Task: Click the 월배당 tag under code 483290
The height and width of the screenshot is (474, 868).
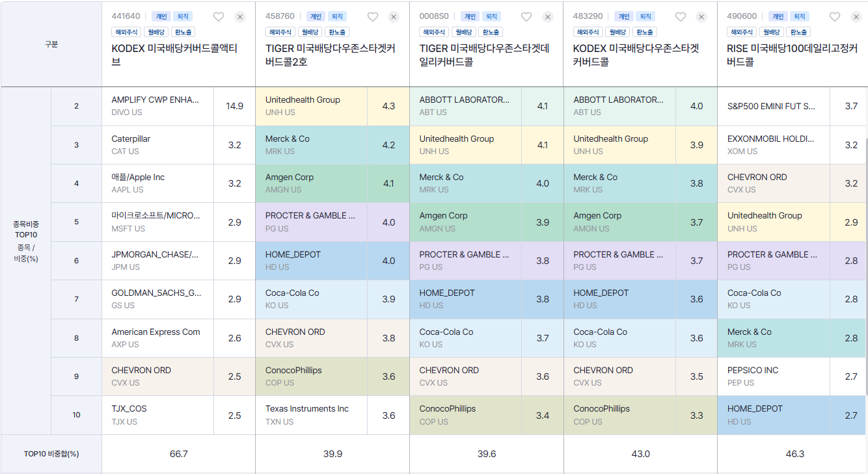Action: tap(617, 32)
